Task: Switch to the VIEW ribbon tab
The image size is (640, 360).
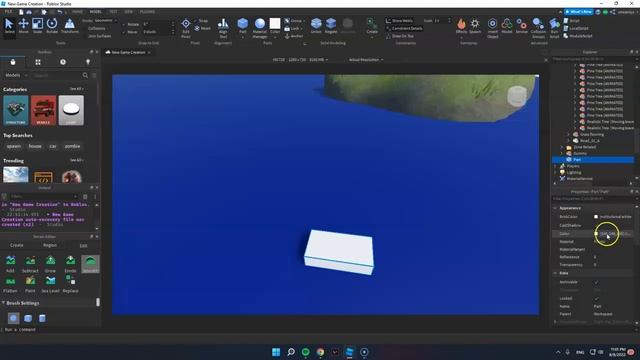Action: point(129,12)
